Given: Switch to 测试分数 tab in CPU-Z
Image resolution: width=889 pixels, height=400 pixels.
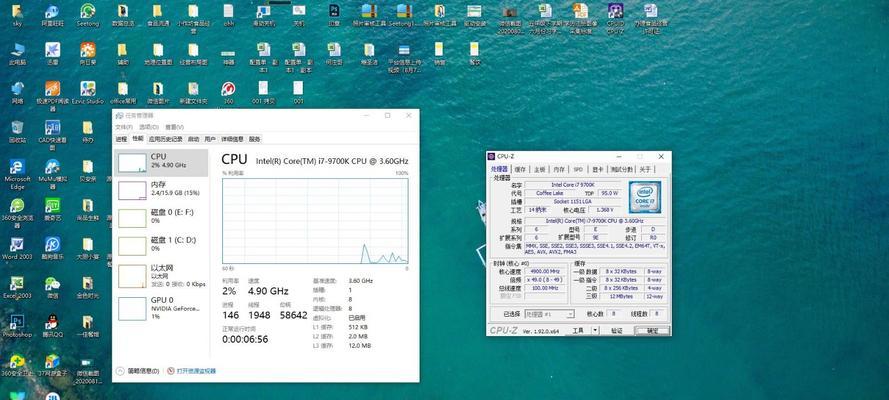Looking at the screenshot, I should (x=621, y=169).
